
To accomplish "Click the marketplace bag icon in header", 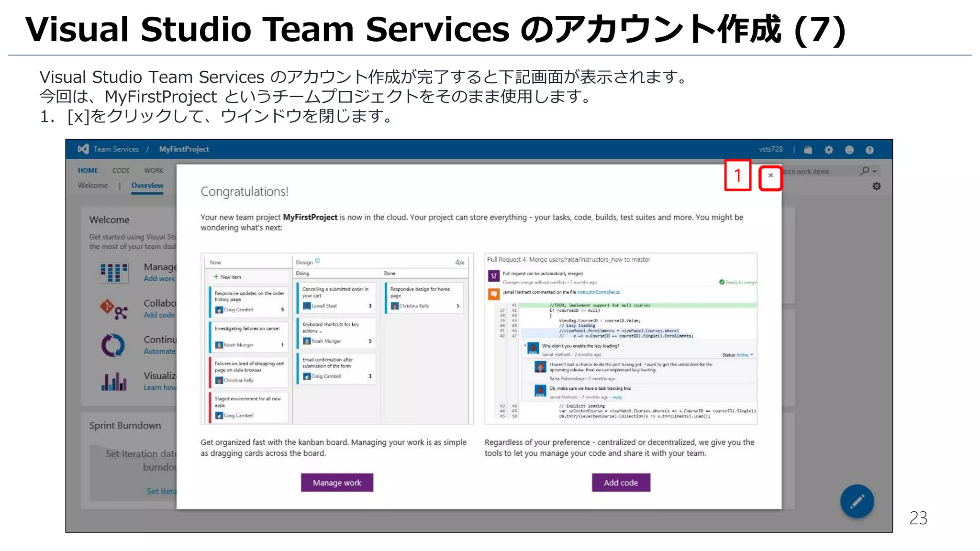I will (x=808, y=150).
